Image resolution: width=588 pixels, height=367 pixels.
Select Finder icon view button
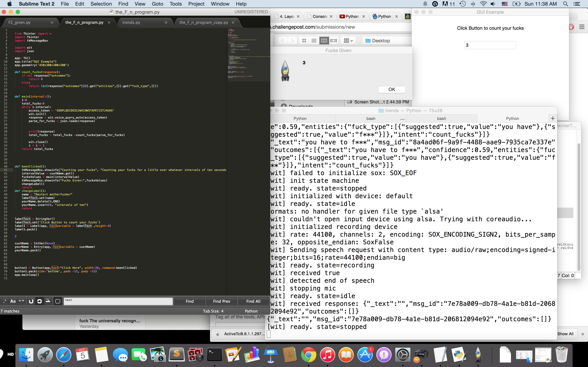[304, 41]
